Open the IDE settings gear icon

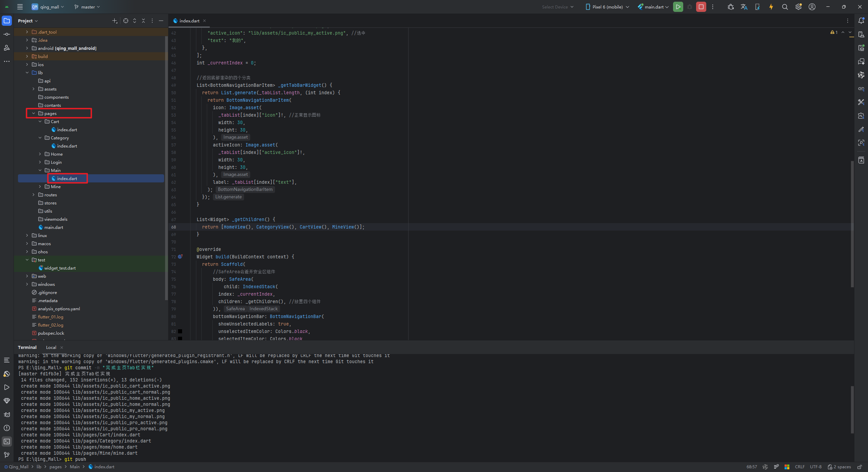[x=798, y=7]
